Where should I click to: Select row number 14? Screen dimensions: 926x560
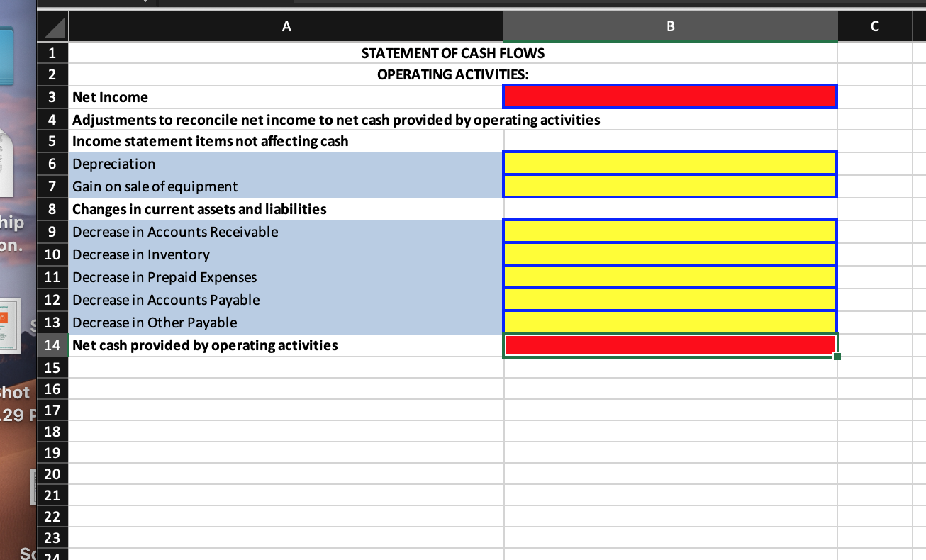[x=52, y=345]
